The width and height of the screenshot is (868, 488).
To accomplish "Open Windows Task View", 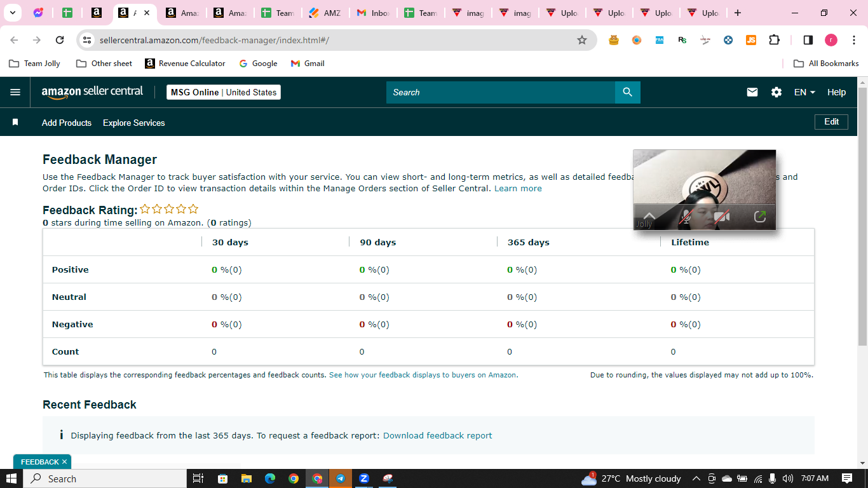I will tap(198, 478).
